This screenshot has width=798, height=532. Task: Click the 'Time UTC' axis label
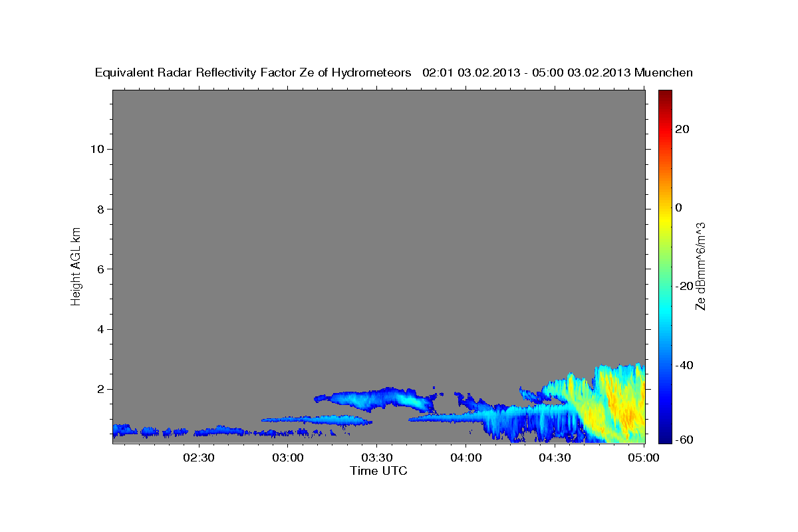(378, 471)
